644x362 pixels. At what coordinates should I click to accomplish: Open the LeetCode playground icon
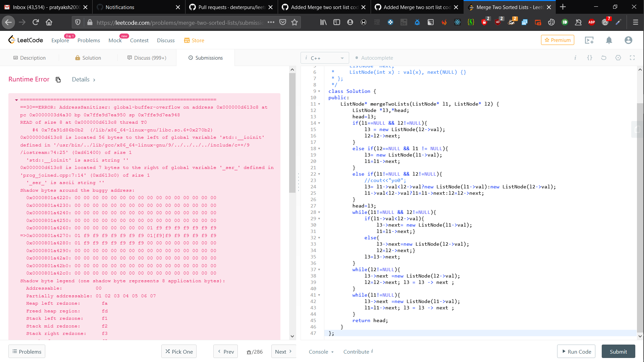pyautogui.click(x=589, y=40)
